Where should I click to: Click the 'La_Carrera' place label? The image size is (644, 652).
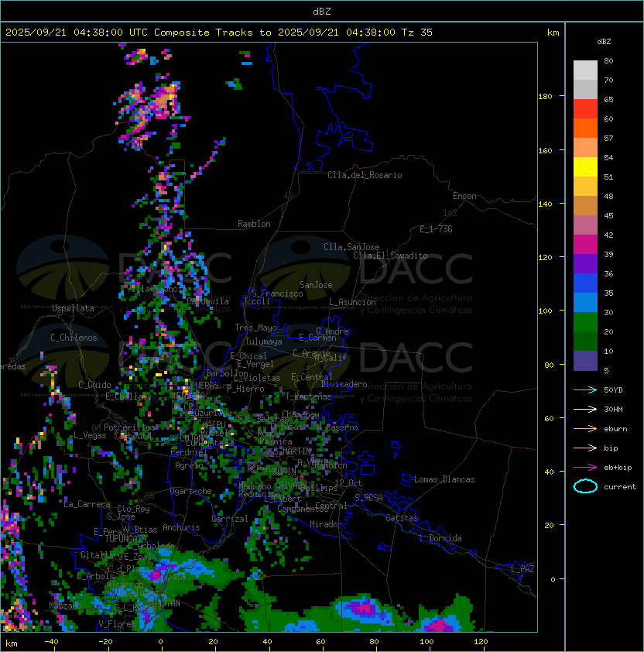point(87,504)
